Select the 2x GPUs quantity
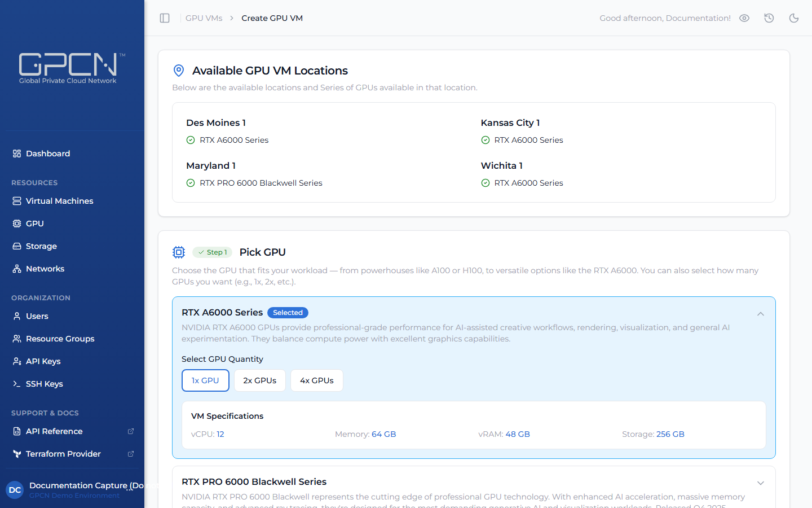 point(260,380)
